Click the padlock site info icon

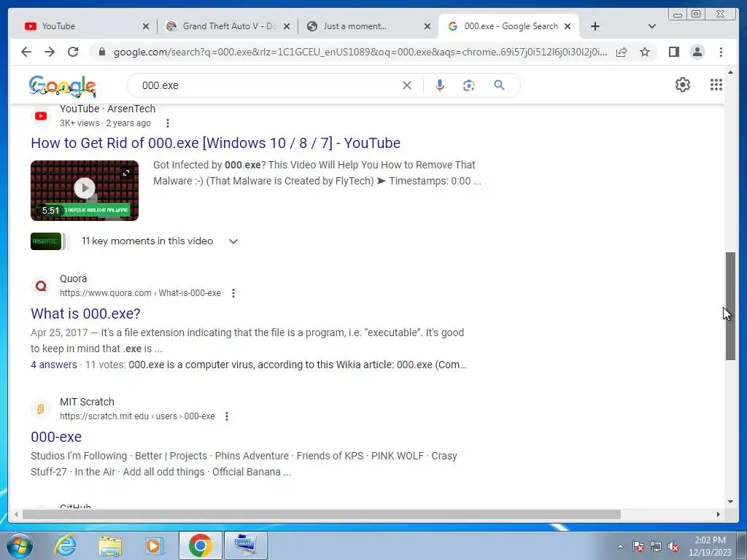101,52
